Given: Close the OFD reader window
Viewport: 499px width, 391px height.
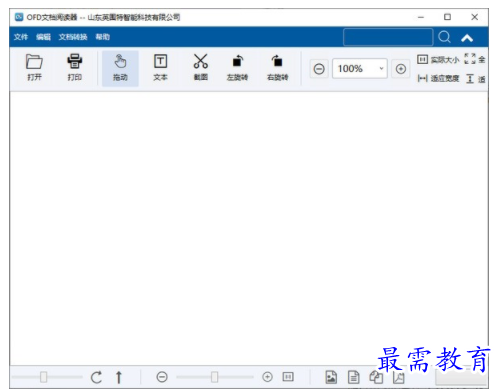Looking at the screenshot, I should click(x=474, y=17).
